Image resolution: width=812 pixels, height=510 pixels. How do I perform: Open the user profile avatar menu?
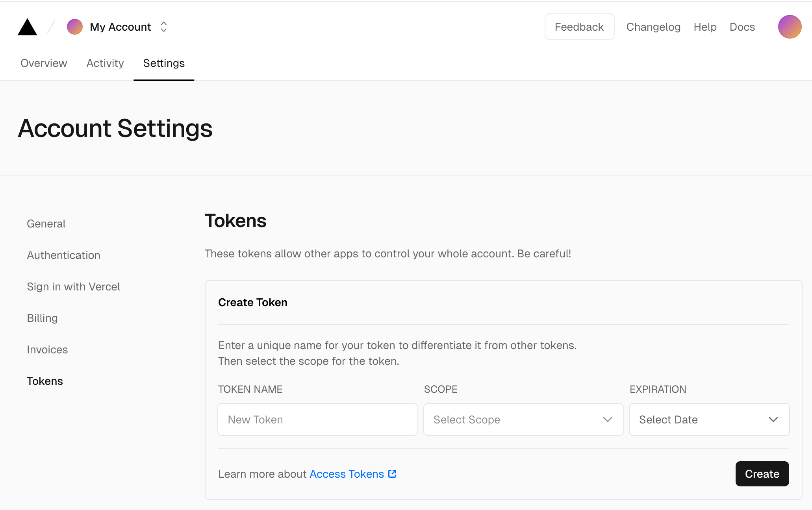790,27
